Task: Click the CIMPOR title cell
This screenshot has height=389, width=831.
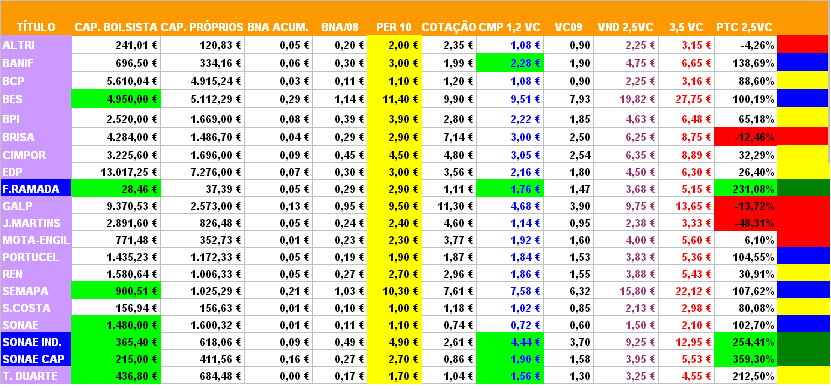Action: pos(36,155)
